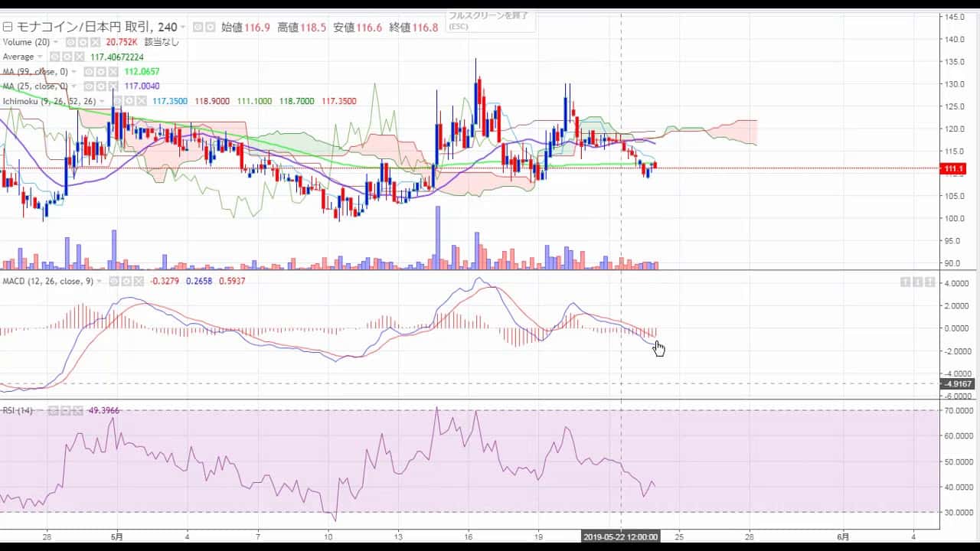
Task: Open the MACD indicator options arrow
Action: click(x=99, y=281)
